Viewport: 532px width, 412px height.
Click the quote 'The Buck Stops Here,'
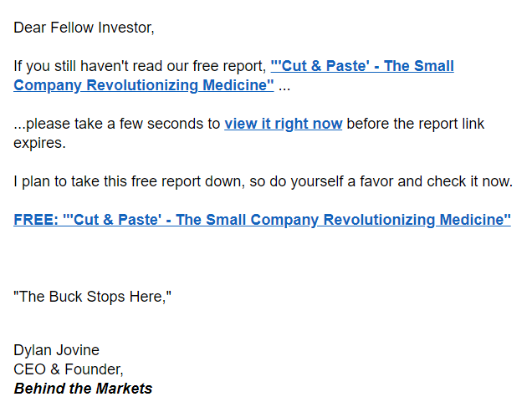click(92, 297)
